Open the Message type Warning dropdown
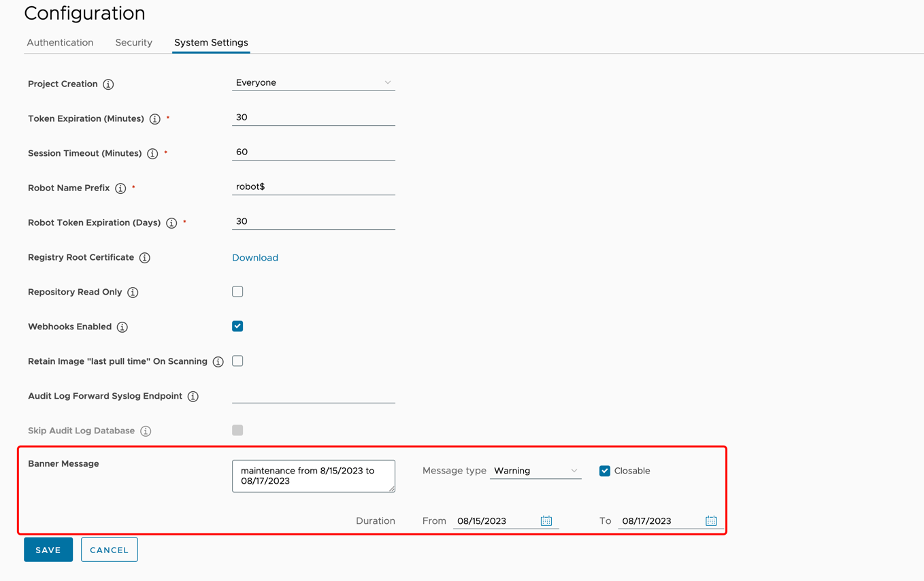This screenshot has height=581, width=924. pos(535,471)
